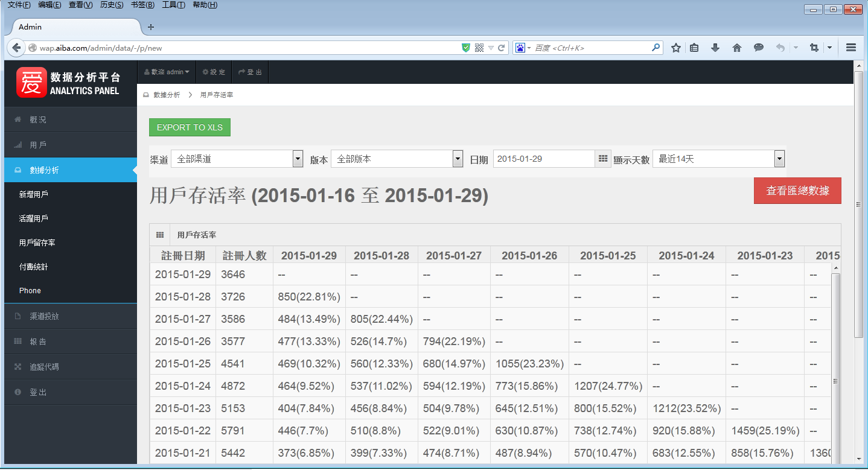Open the 编辑(E) menu
Screen dimensions: 868x470
click(x=49, y=5)
